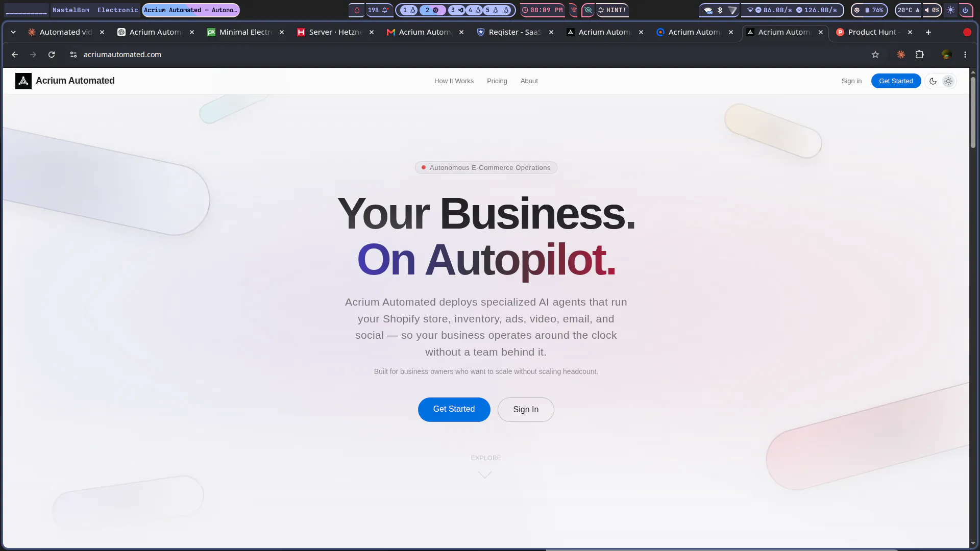The height and width of the screenshot is (551, 980).
Task: Open the 198 notifications bell indicator
Action: 378,10
